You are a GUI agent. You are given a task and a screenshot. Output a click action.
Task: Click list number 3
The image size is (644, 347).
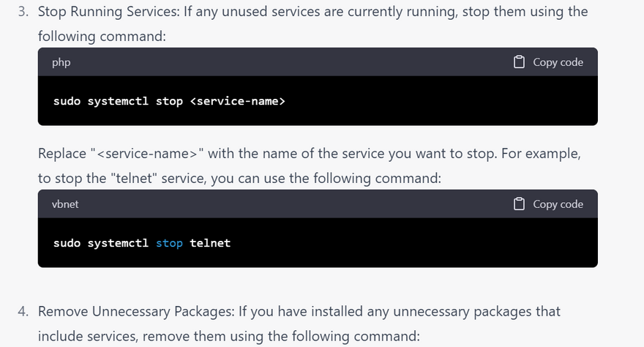coord(23,12)
